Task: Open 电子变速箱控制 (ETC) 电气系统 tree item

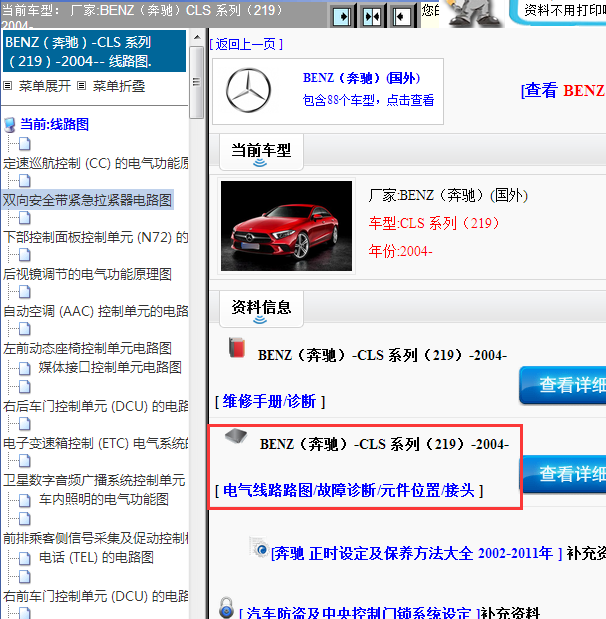Action: pos(96,443)
